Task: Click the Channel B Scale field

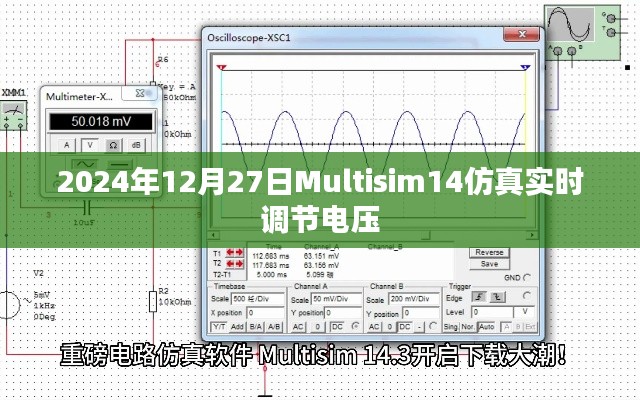Action: (413, 299)
